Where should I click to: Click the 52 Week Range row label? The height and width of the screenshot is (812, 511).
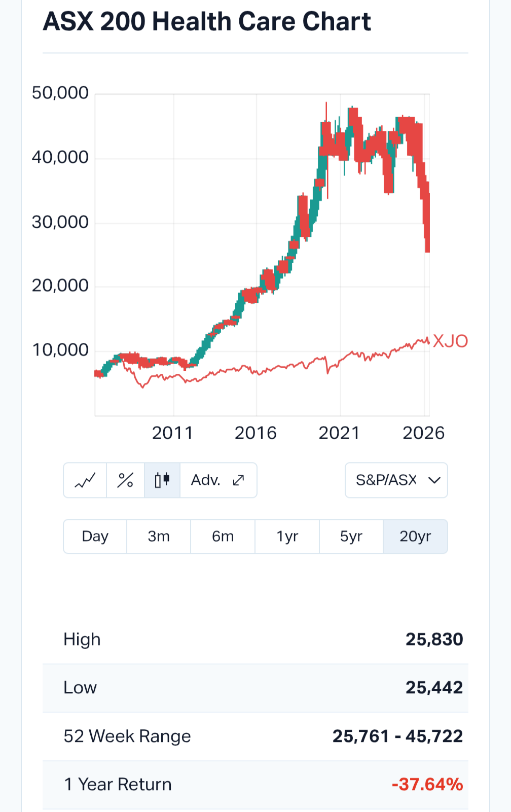click(x=127, y=736)
